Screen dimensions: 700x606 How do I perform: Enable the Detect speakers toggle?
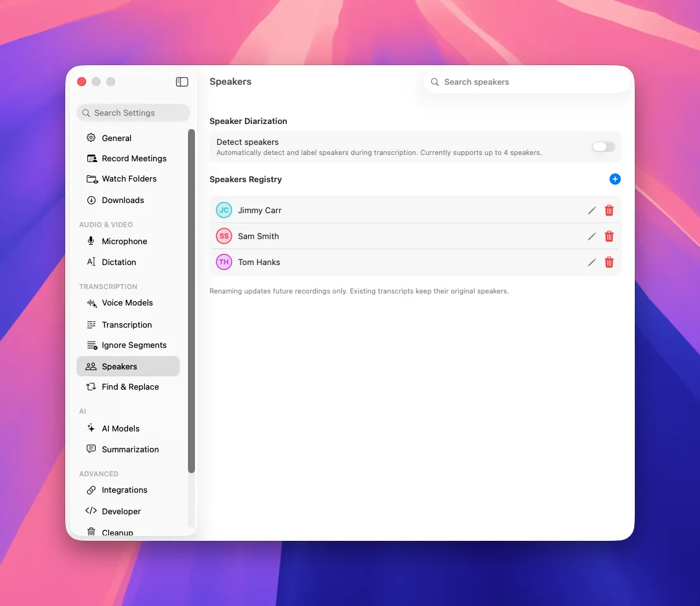[603, 146]
